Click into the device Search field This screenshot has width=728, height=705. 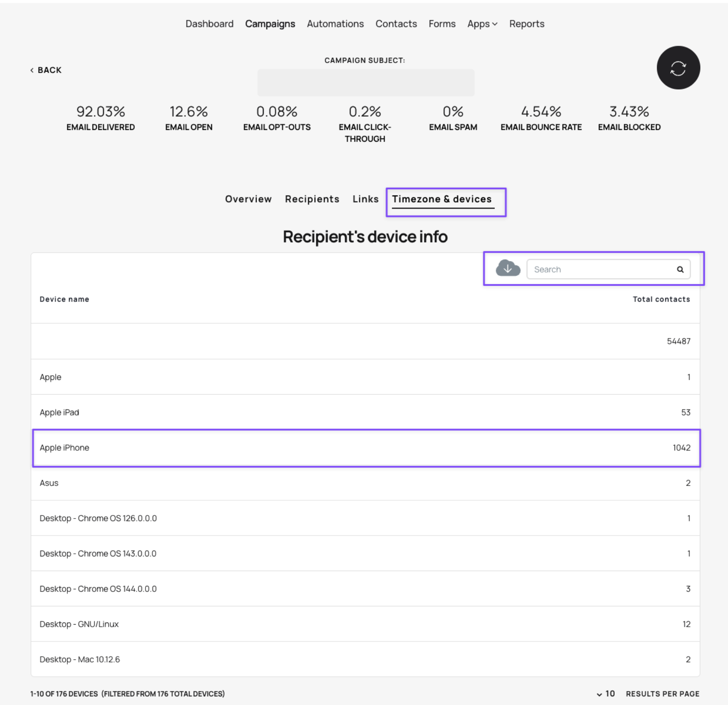[x=608, y=269]
